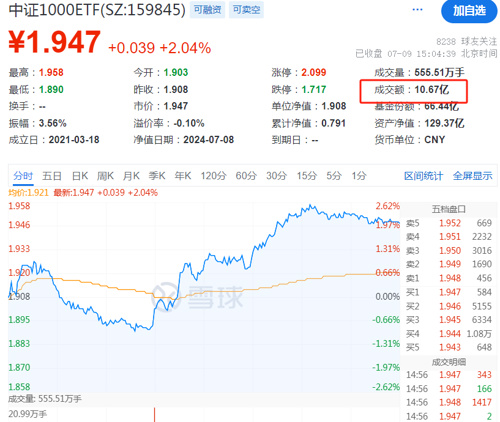500x422 pixels.
Task: Click the 加自选 button
Action: pos(469,11)
